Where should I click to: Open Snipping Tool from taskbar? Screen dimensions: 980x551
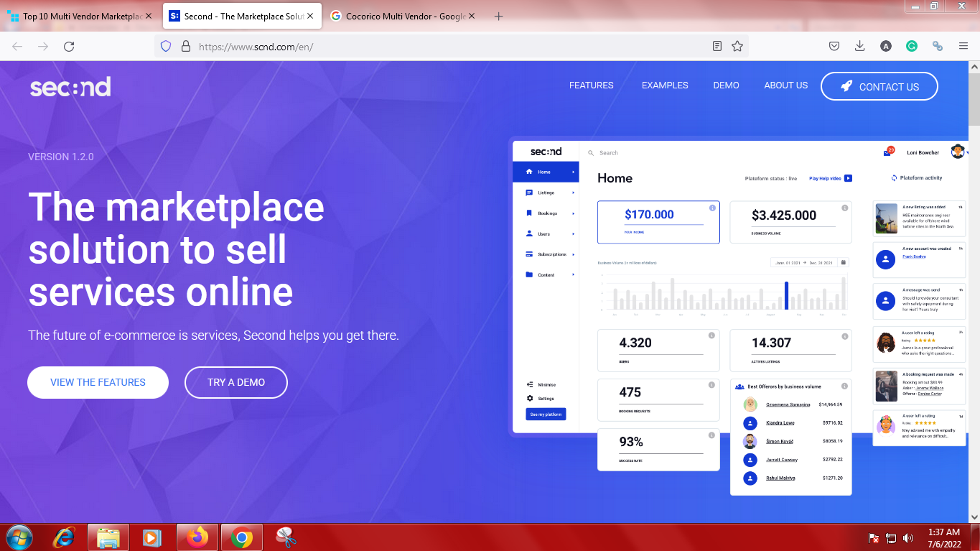pos(286,537)
